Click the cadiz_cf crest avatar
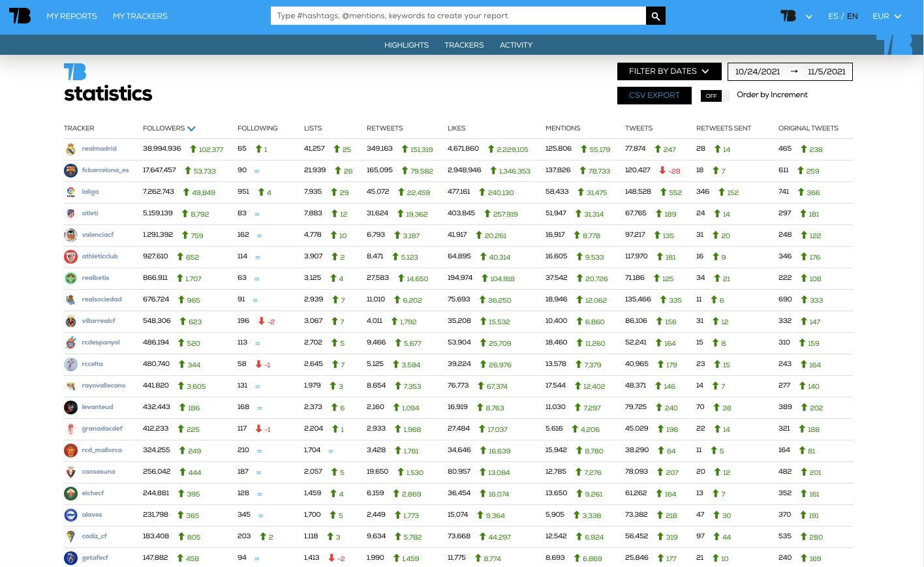Viewport: 924px width, 567px height. tap(70, 536)
